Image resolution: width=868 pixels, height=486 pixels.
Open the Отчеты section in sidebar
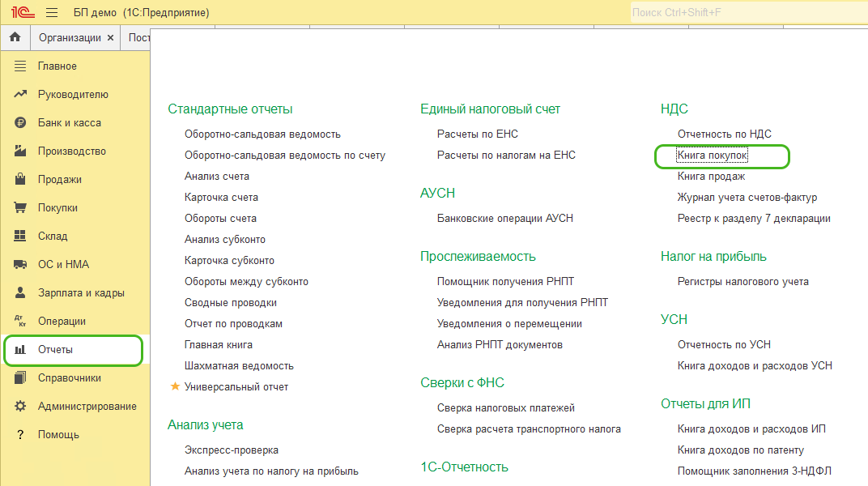point(55,350)
